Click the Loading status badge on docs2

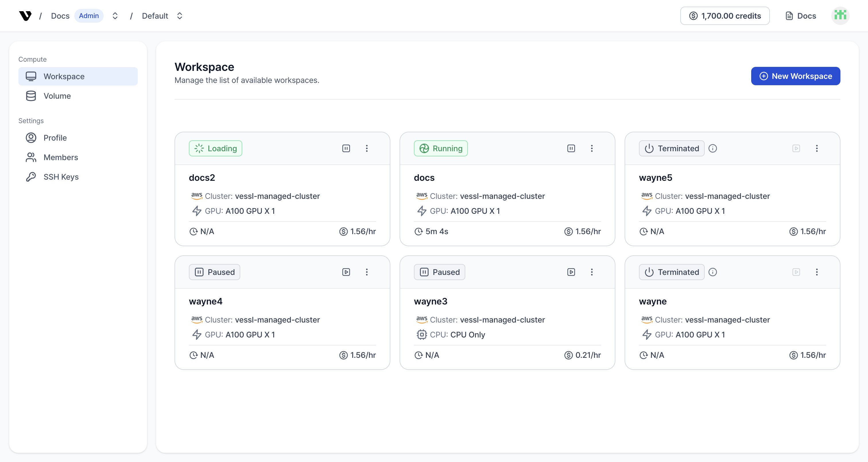pyautogui.click(x=215, y=148)
